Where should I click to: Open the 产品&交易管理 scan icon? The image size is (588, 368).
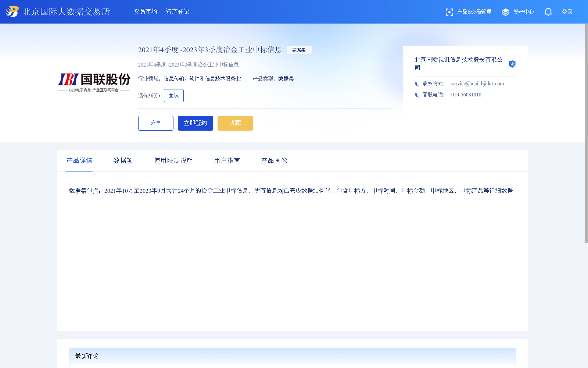pyautogui.click(x=449, y=12)
